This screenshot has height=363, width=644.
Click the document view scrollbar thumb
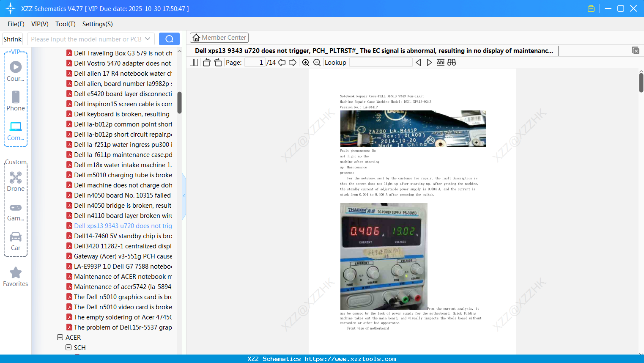coord(641,82)
